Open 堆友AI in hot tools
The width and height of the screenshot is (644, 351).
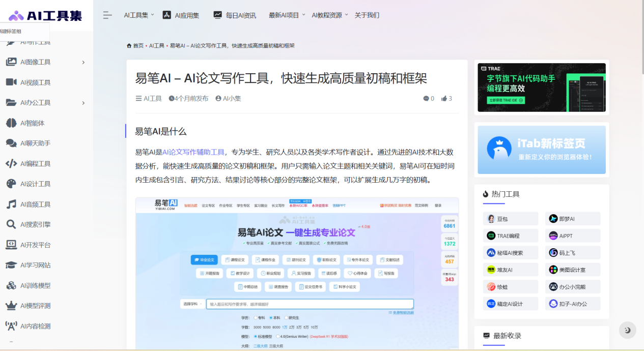tap(511, 270)
